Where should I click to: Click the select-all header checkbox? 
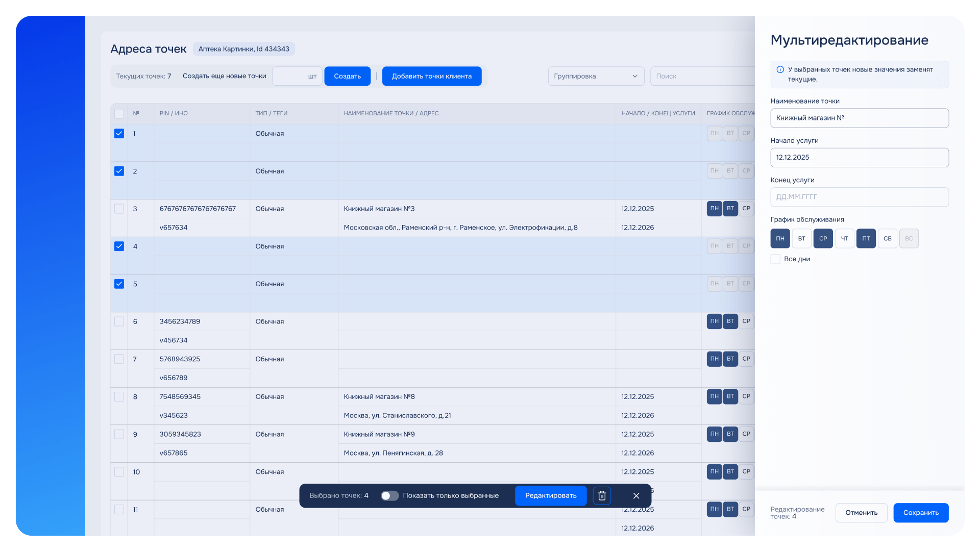pyautogui.click(x=119, y=113)
